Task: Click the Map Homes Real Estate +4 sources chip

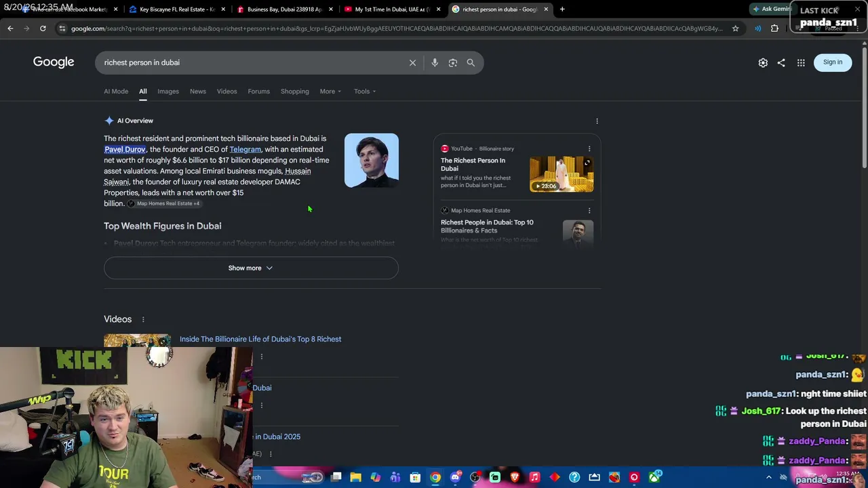Action: pyautogui.click(x=163, y=203)
